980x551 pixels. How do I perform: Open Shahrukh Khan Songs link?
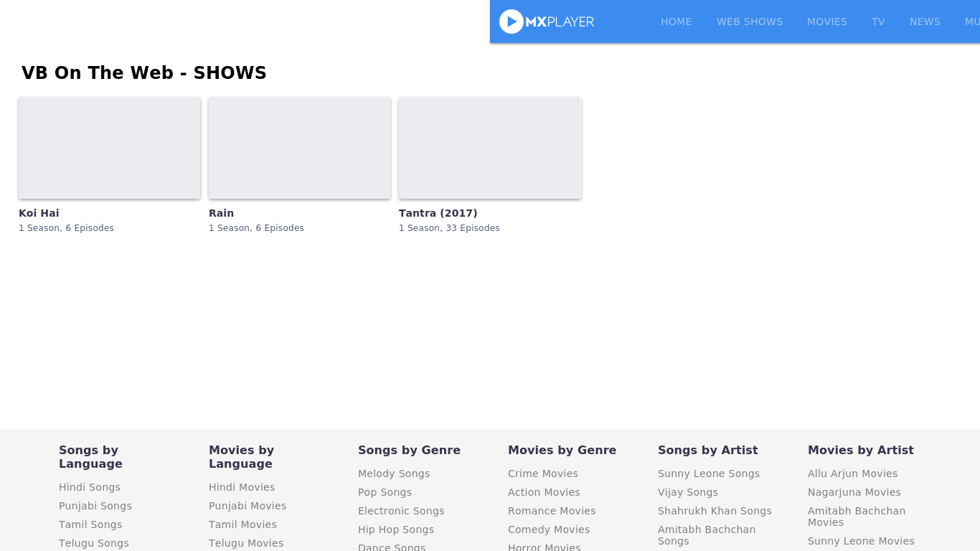click(x=715, y=511)
